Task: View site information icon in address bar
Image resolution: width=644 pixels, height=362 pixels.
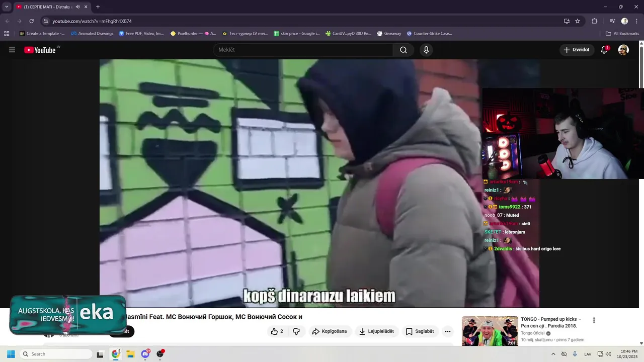Action: pos(46,21)
